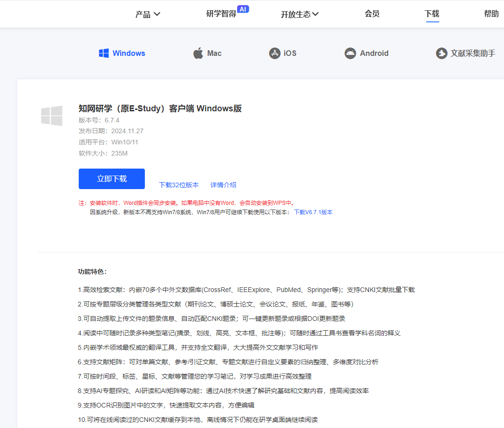Open the 产品 menu
The height and width of the screenshot is (428, 504).
(148, 14)
